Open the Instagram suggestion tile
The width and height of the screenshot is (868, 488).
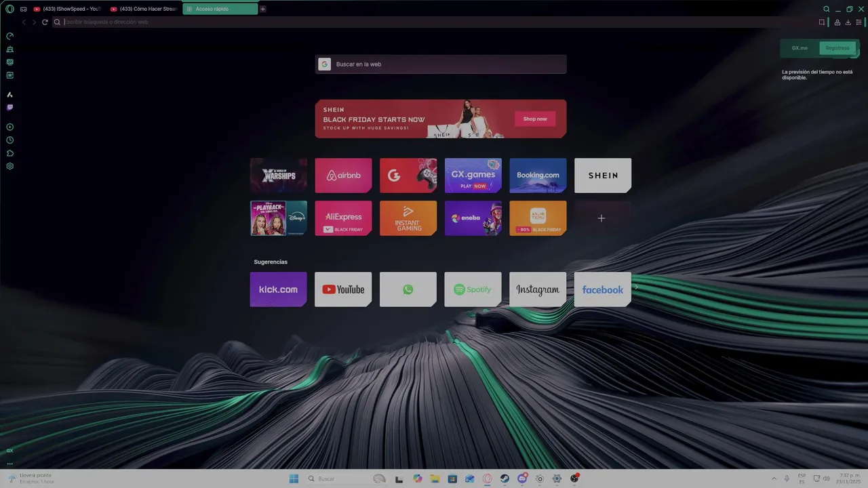(x=538, y=289)
